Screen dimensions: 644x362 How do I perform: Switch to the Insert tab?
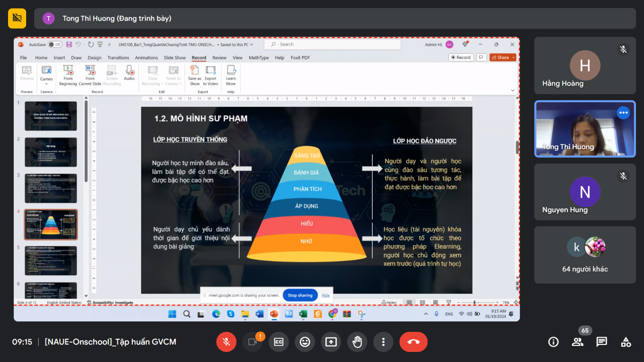[x=59, y=58]
